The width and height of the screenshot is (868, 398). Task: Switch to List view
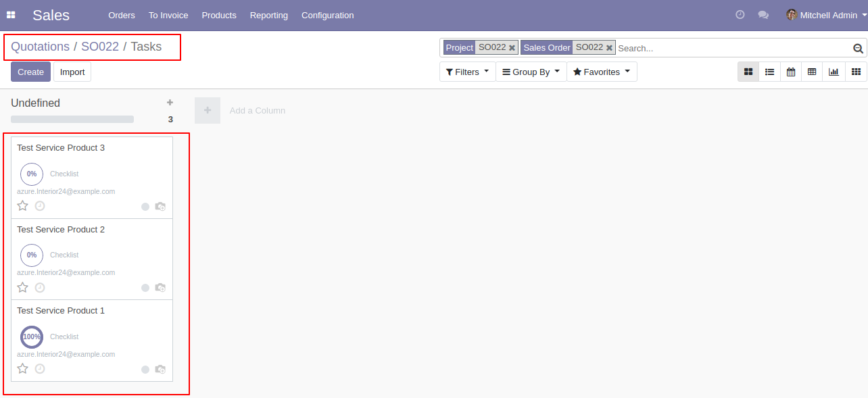(769, 72)
